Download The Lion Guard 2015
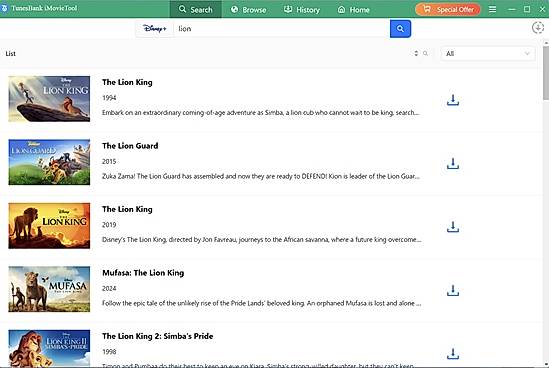The height and width of the screenshot is (368, 549). click(453, 164)
